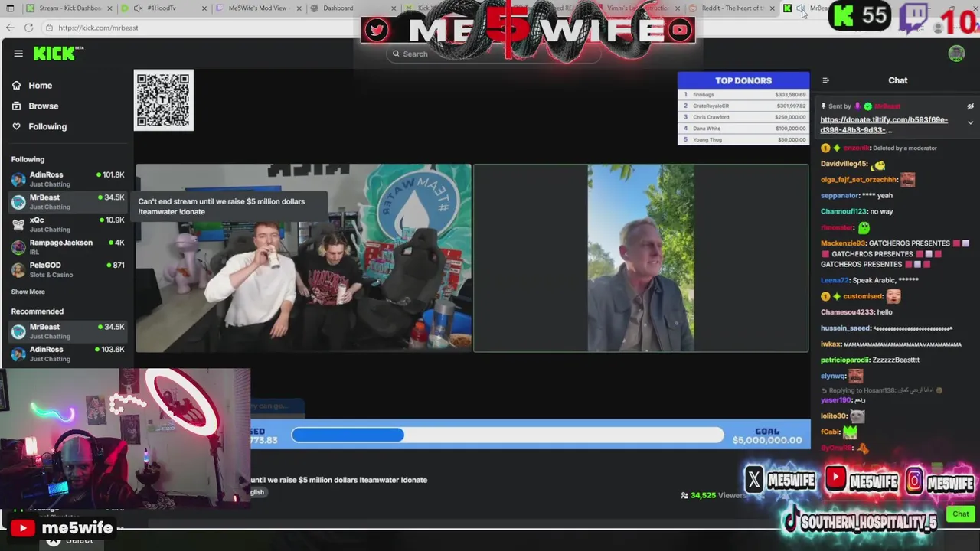
Task: Click username olga_fajf_set_orzechhh in chat
Action: (859, 180)
